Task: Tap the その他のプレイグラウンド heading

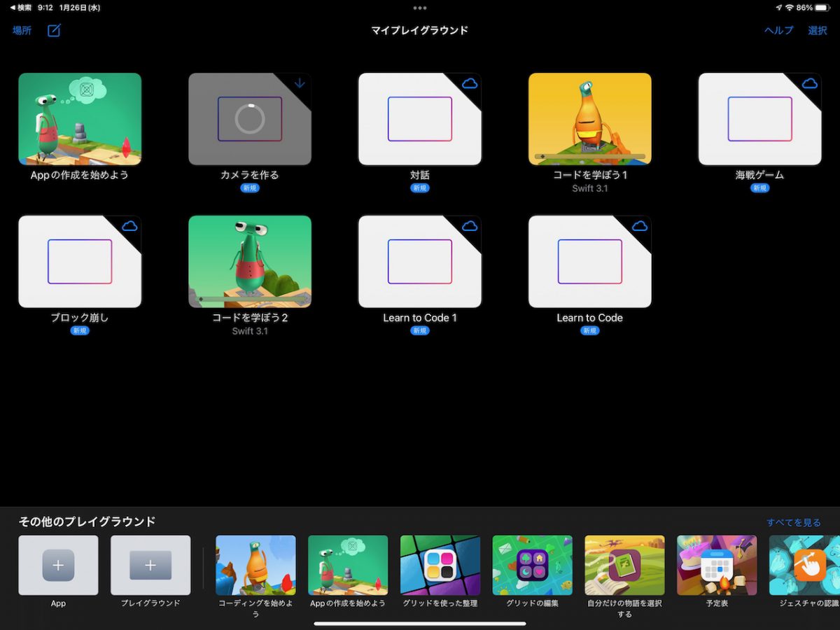Action: (87, 521)
